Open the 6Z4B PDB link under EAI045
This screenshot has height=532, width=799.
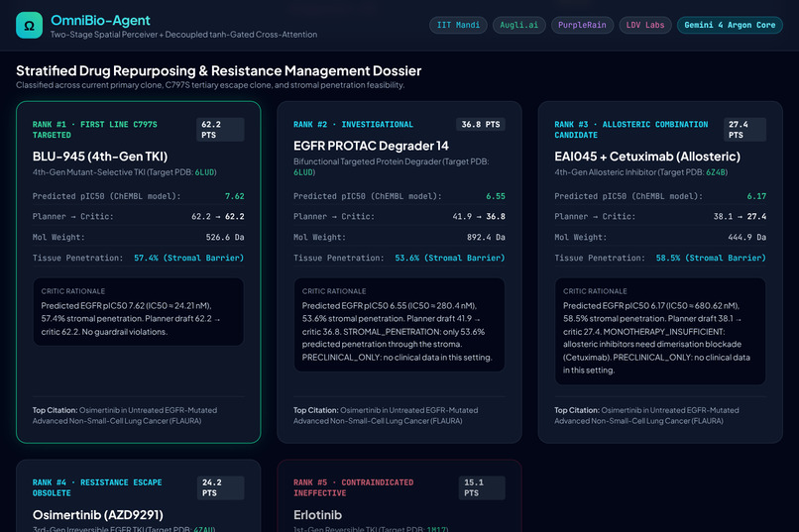coord(716,172)
